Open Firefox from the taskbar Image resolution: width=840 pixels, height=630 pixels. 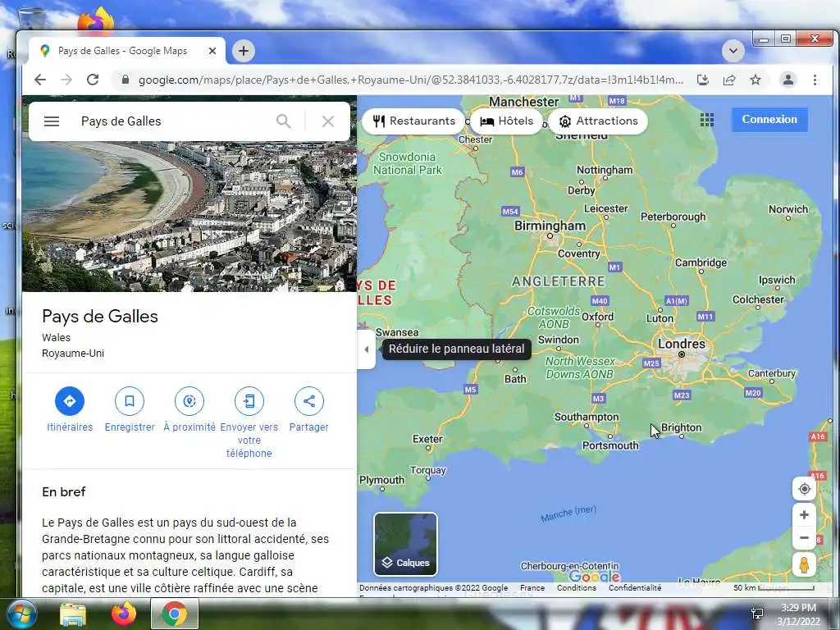coord(124,614)
